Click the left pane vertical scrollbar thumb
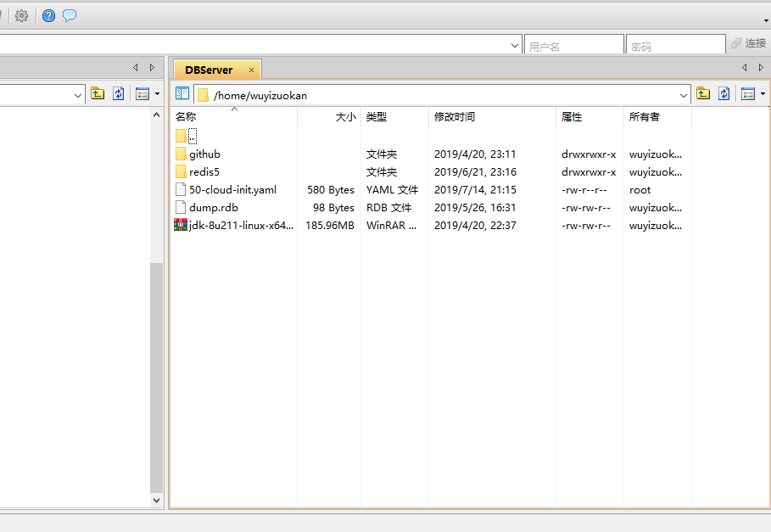Viewport: 771px width, 532px height. click(156, 378)
